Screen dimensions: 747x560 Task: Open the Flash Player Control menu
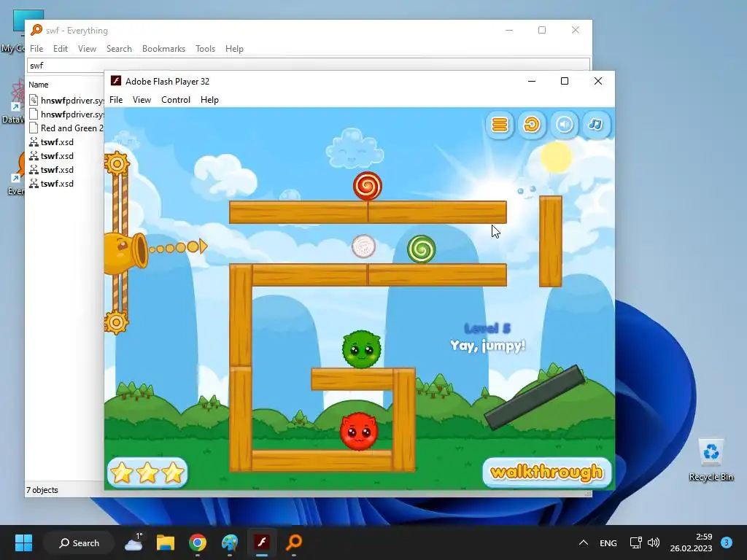[x=176, y=99]
